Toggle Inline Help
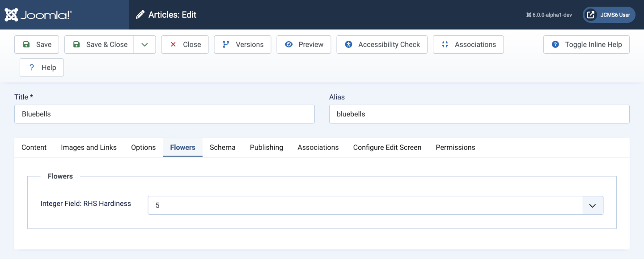Screen dimensions: 644x259 586,44
